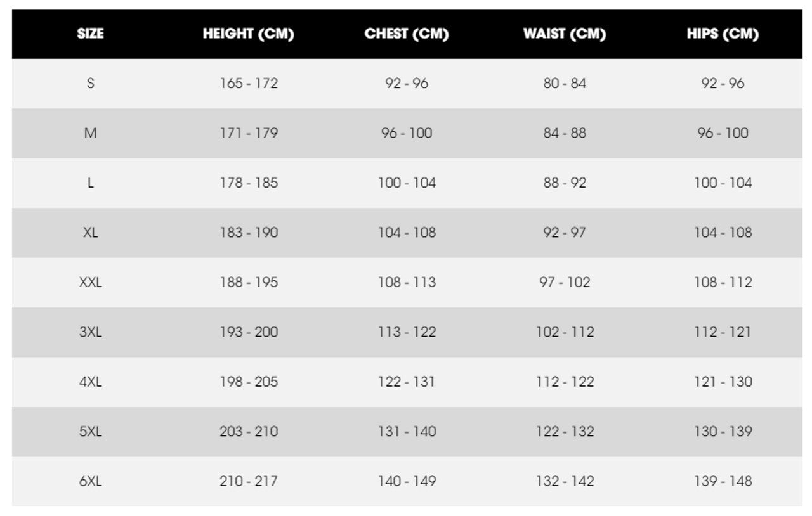Click height value 203 - 210
The height and width of the screenshot is (516, 812).
(249, 432)
